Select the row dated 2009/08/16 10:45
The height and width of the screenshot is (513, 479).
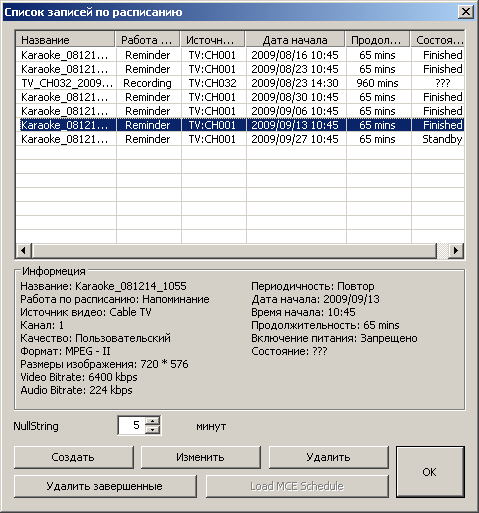240,55
